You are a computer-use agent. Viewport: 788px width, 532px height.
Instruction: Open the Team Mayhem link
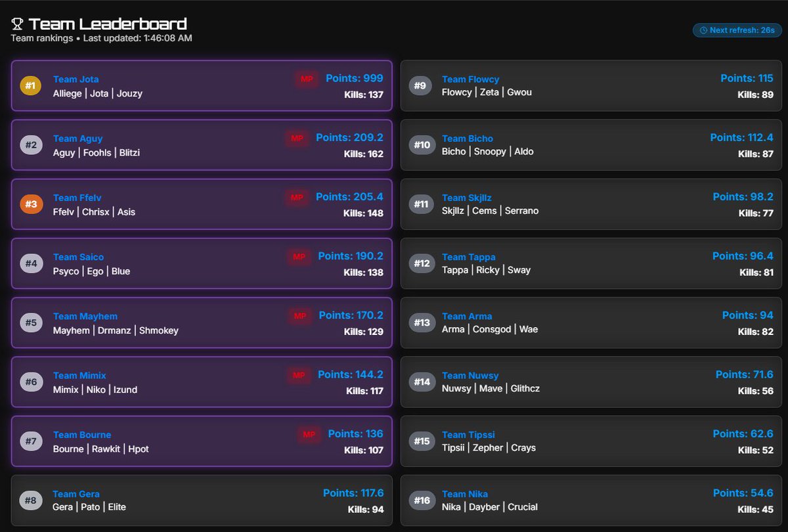coord(85,316)
